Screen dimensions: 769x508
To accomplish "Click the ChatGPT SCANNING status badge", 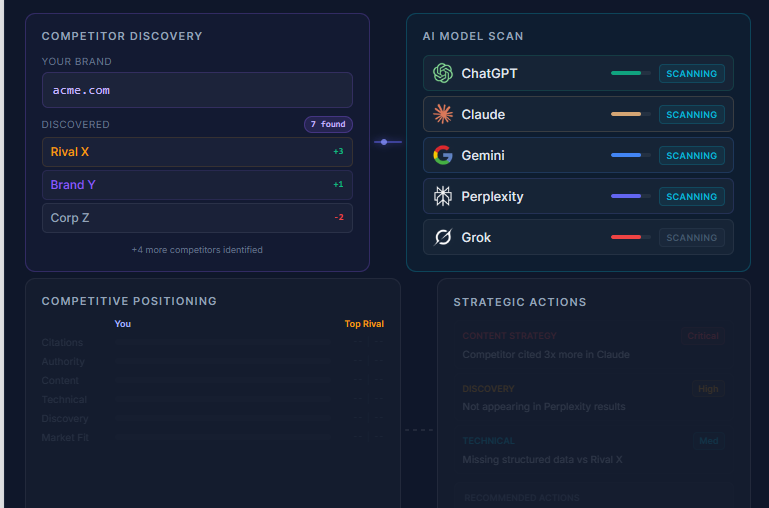I will pyautogui.click(x=691, y=73).
